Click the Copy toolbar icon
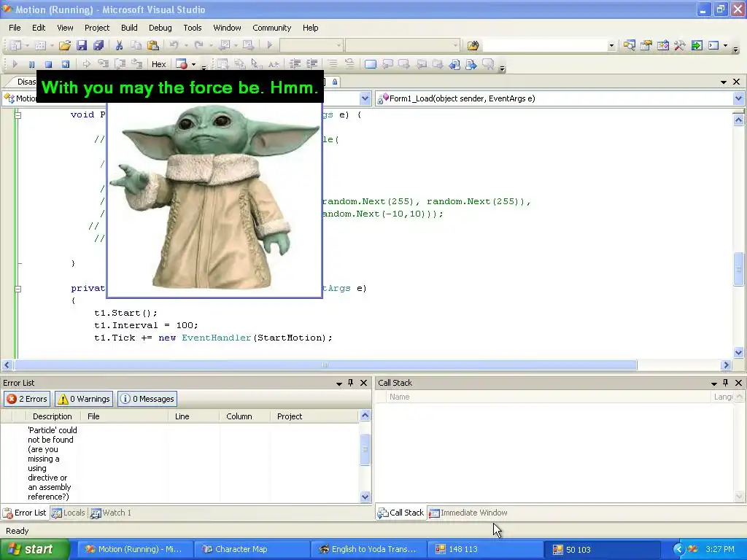The image size is (747, 560). pos(136,45)
